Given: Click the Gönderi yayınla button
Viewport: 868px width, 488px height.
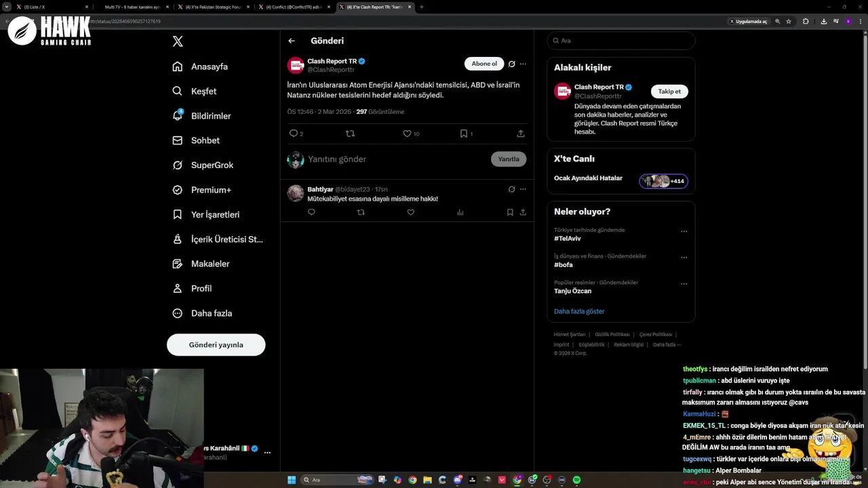Looking at the screenshot, I should (x=216, y=344).
